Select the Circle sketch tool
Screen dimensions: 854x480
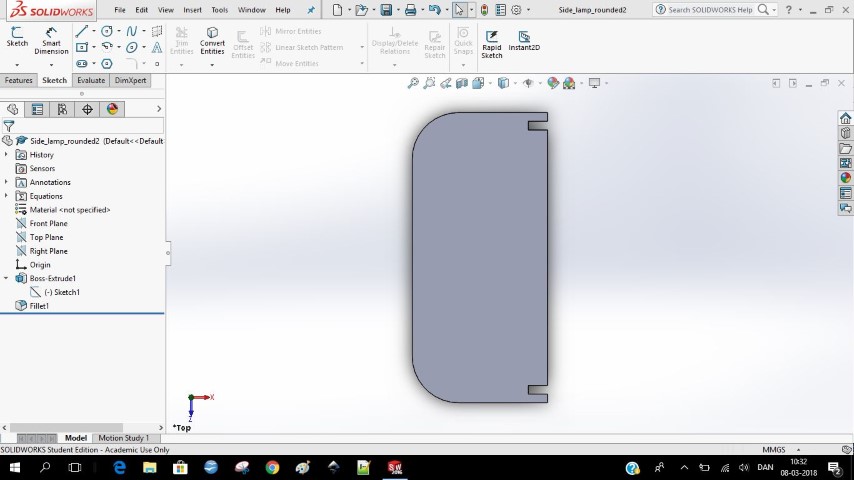pyautogui.click(x=107, y=31)
